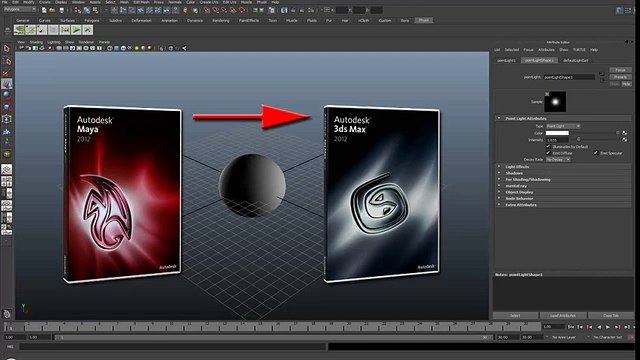Switch to the Polygons shelf tab

tap(91, 20)
